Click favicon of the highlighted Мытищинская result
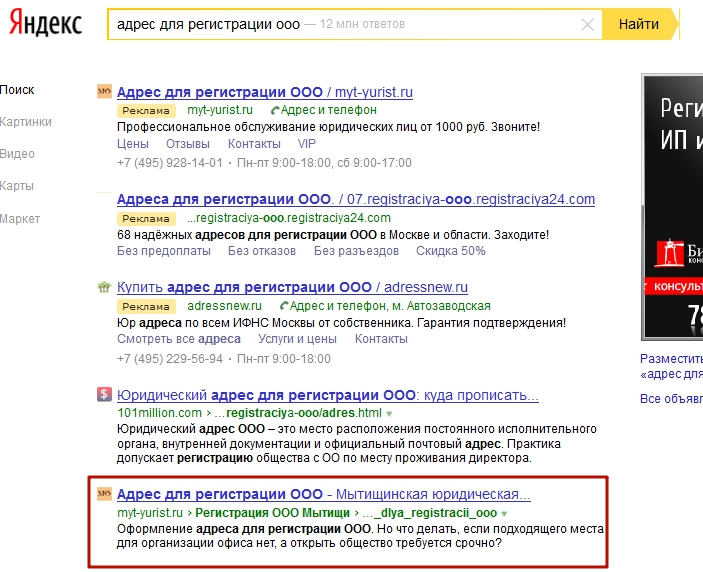 tap(103, 494)
